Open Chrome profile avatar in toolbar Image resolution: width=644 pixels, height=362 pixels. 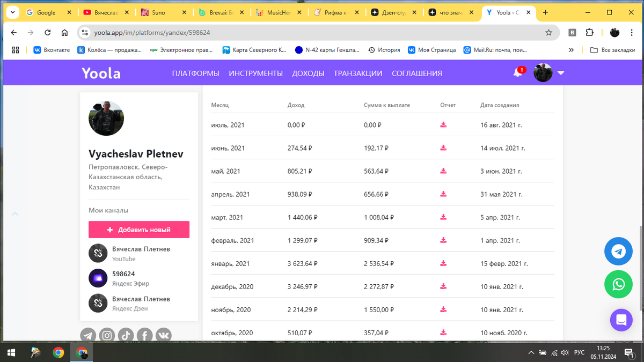click(x=614, y=33)
